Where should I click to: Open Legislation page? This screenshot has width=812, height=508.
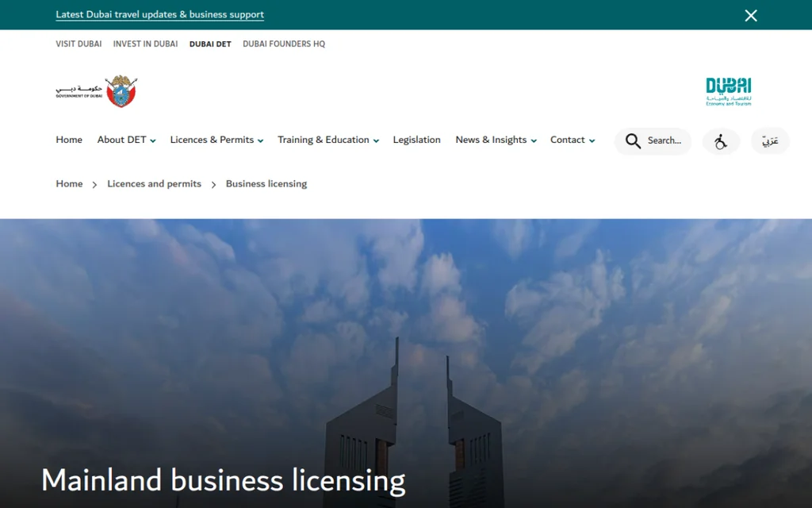pos(417,140)
